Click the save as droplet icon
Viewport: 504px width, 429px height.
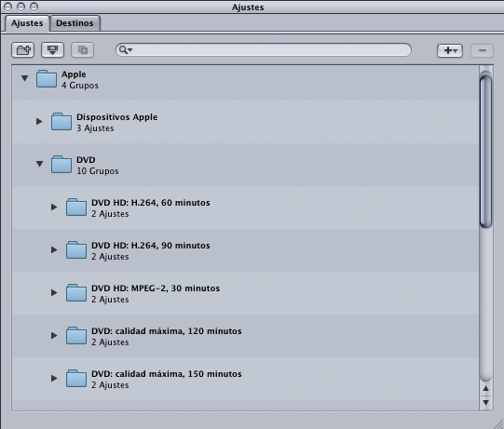click(x=53, y=50)
